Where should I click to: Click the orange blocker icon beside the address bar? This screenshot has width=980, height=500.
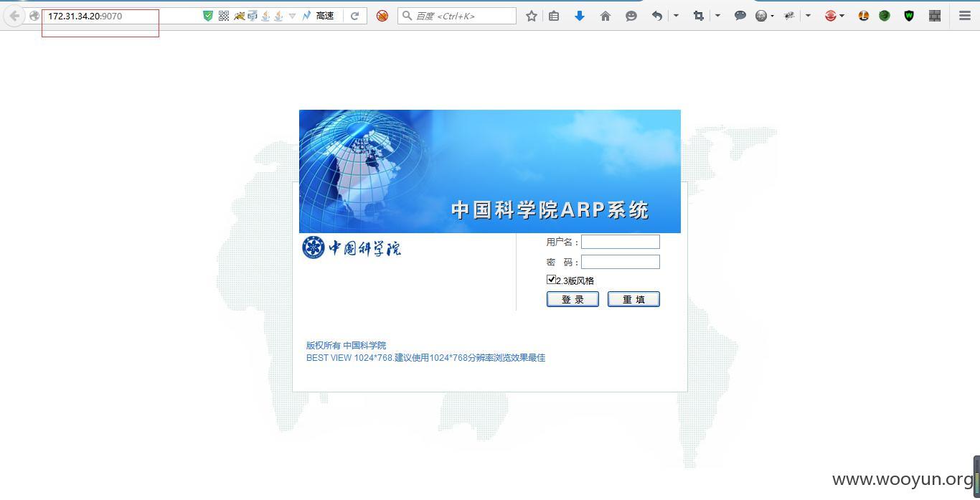tap(382, 16)
